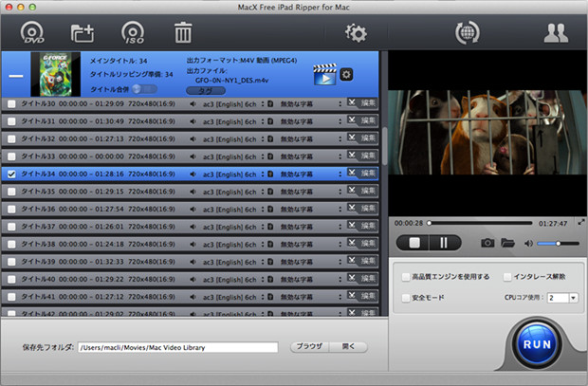Click the ブラウザ browse button
This screenshot has width=588, height=386.
click(x=308, y=347)
